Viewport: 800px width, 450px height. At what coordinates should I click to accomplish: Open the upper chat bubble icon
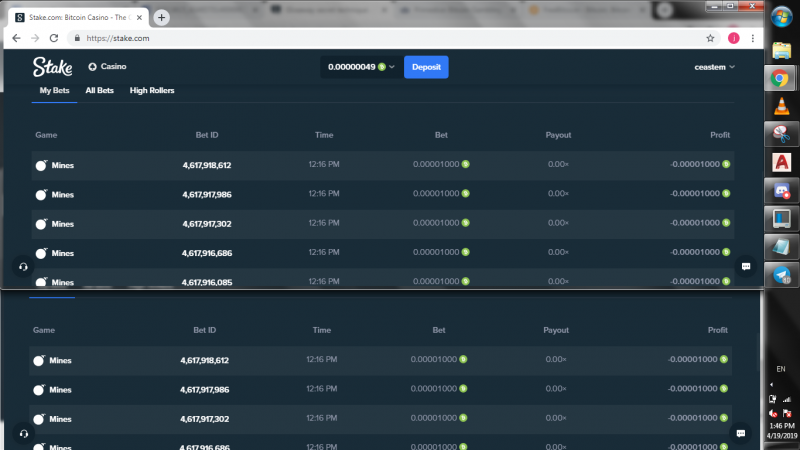[x=746, y=266]
